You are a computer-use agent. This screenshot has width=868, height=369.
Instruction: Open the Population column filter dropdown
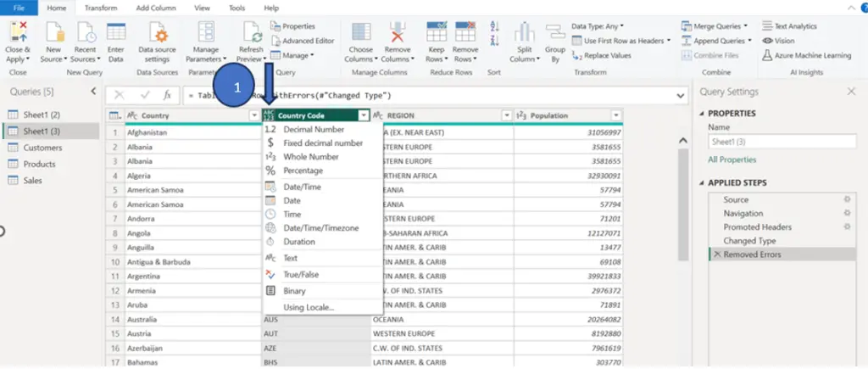coord(617,116)
